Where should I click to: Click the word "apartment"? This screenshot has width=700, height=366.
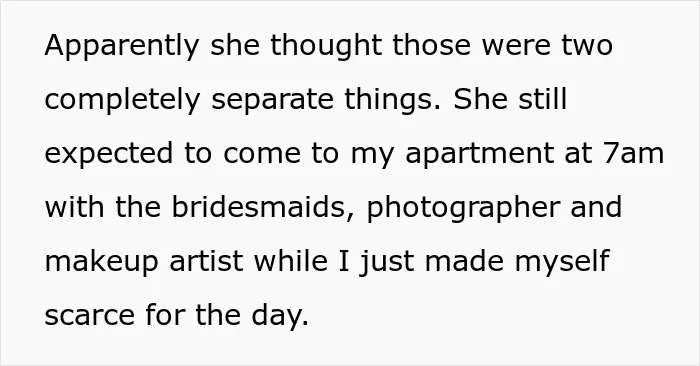click(x=479, y=154)
